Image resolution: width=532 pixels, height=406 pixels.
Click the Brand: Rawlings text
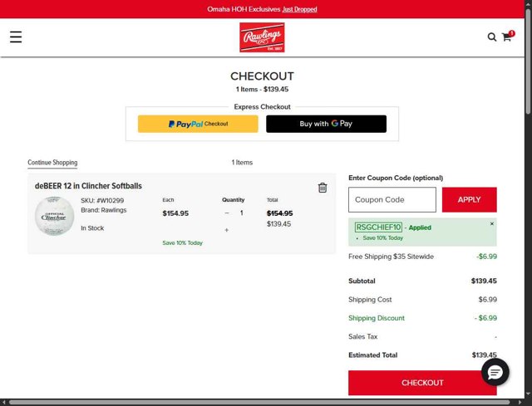click(103, 210)
